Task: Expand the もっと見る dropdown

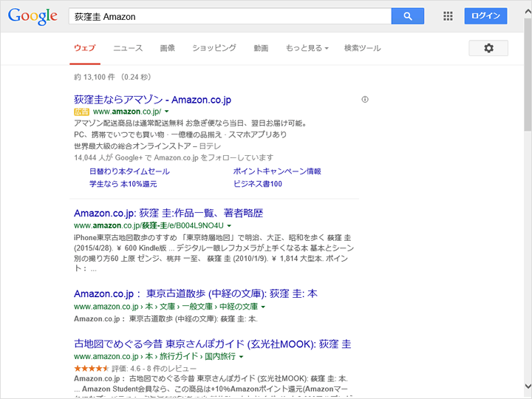Action: click(307, 48)
